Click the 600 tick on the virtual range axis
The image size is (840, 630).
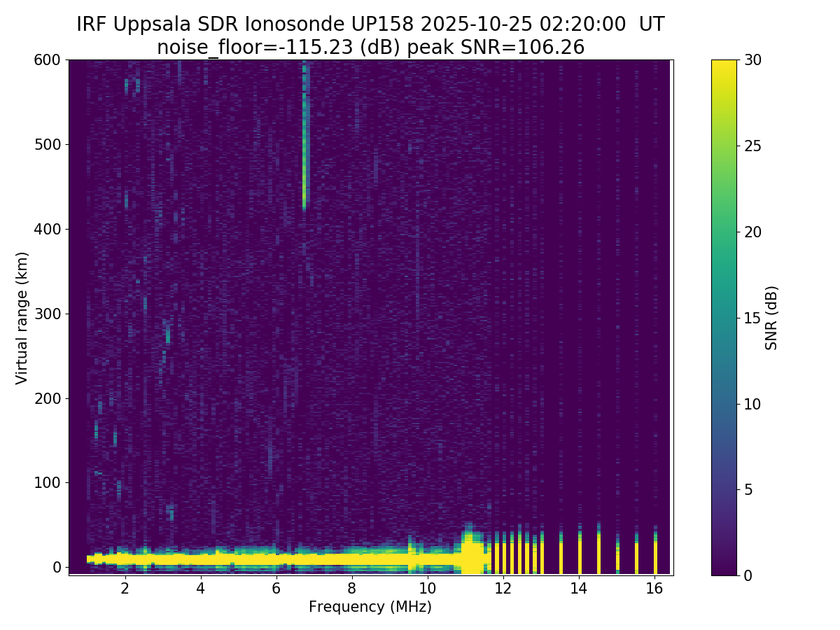(49, 60)
